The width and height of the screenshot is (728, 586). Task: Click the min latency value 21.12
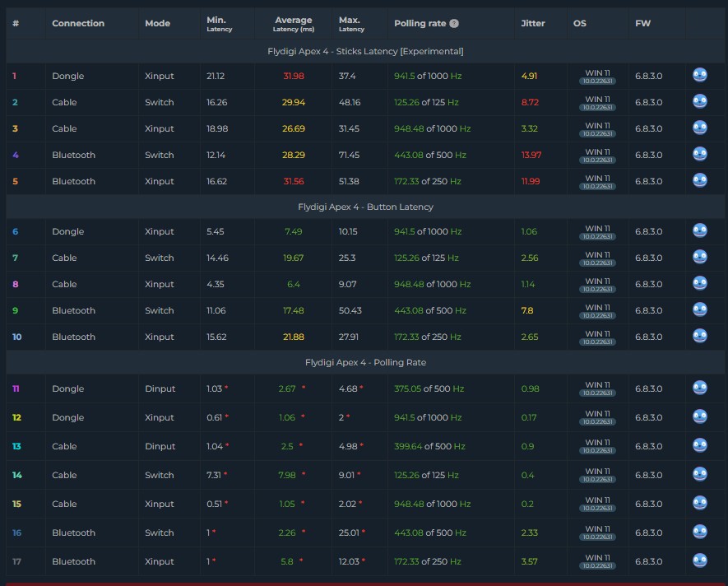[x=216, y=76]
